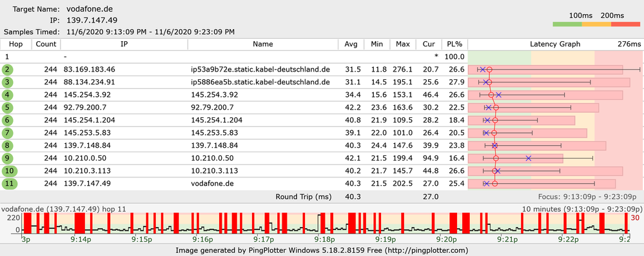
Task: Click IP address 83.169.183.46
Action: (89, 70)
